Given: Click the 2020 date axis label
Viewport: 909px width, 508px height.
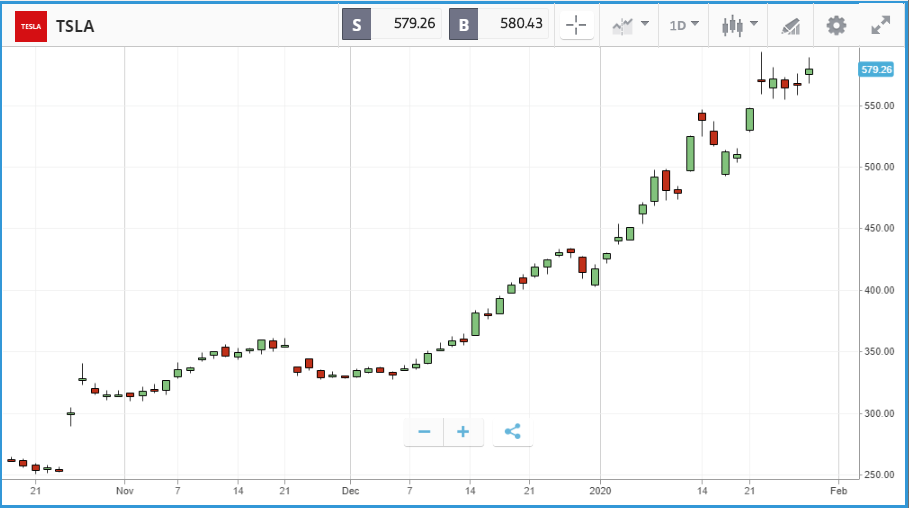Looking at the screenshot, I should click(600, 491).
